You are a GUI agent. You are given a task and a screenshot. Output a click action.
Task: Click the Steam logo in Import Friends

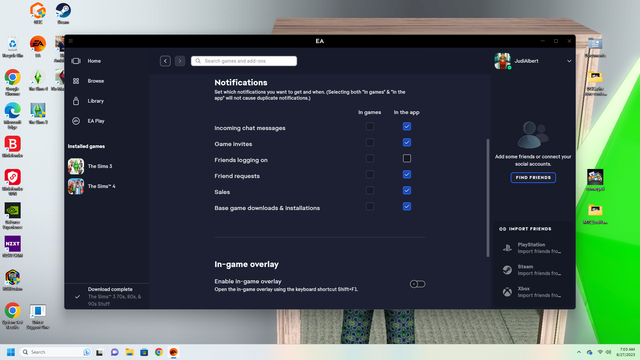pyautogui.click(x=507, y=270)
